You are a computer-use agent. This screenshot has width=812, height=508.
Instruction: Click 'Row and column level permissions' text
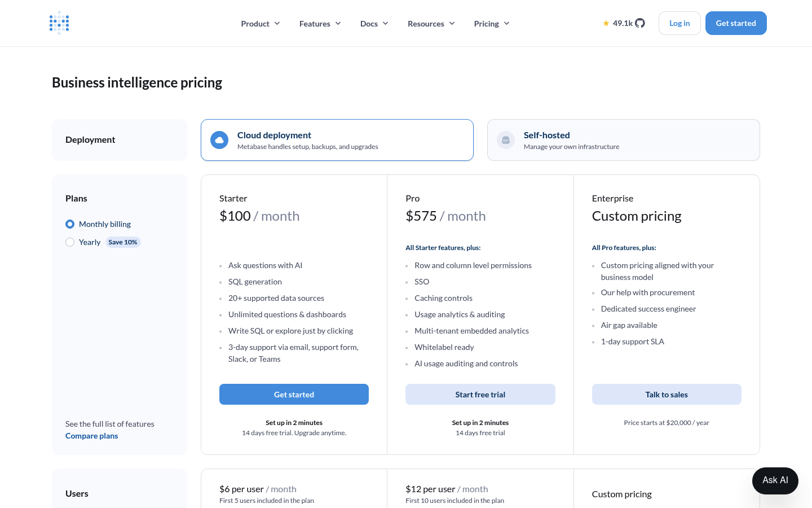point(473,265)
